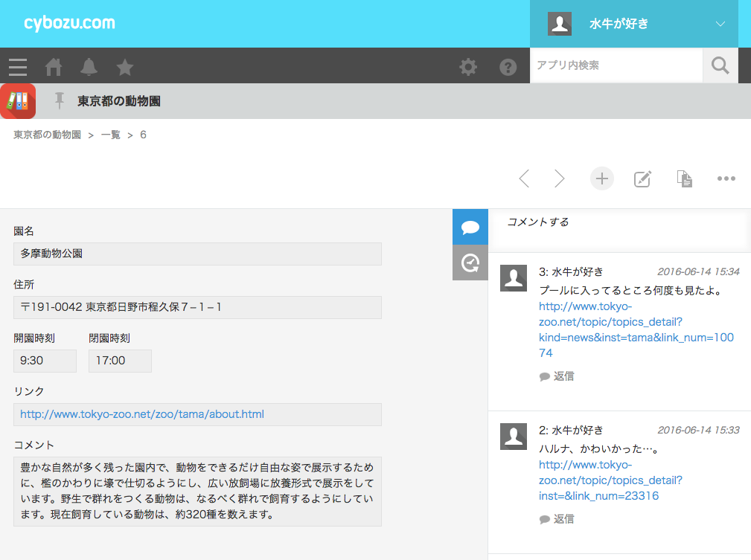Click the cybozu.com logo

[x=69, y=23]
